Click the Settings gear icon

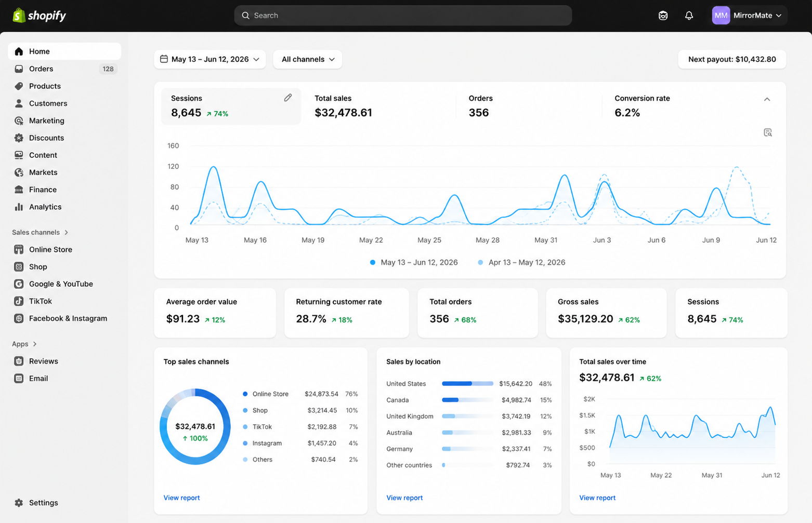coord(19,503)
